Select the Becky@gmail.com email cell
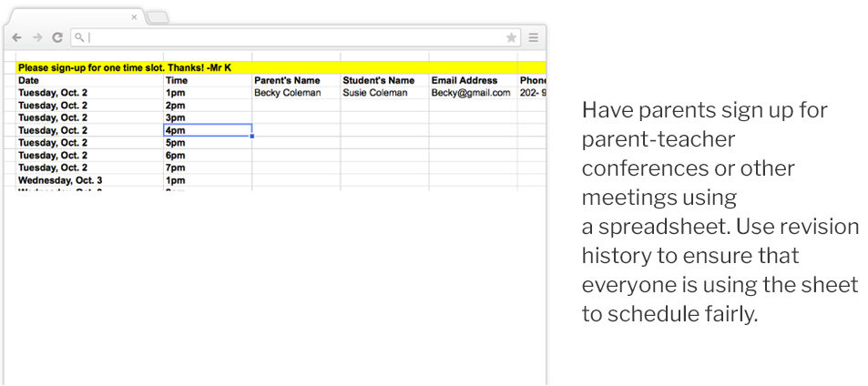This screenshot has height=386, width=868. (473, 93)
